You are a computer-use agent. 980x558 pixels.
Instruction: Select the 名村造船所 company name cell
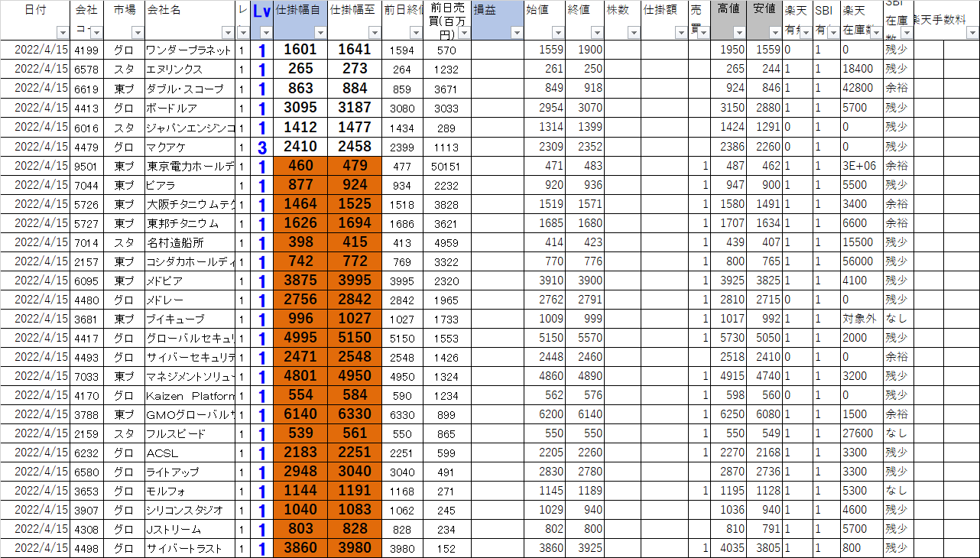[x=190, y=242]
